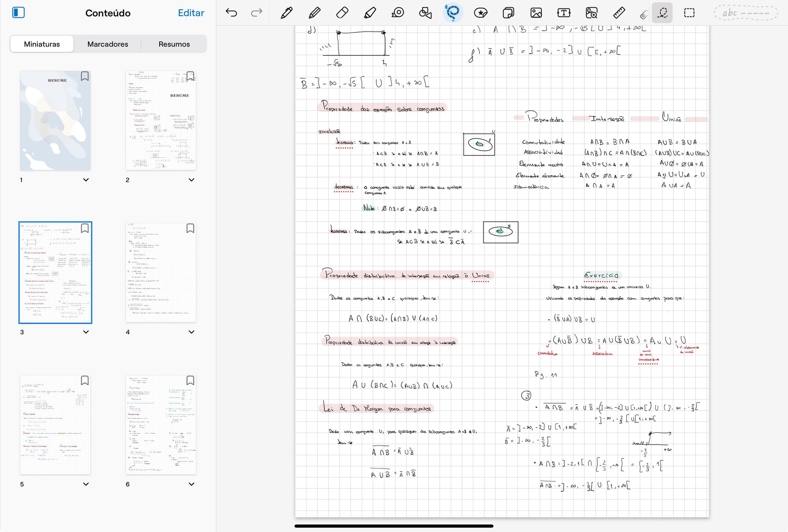
Task: Select the Ruler tool
Action: (619, 13)
